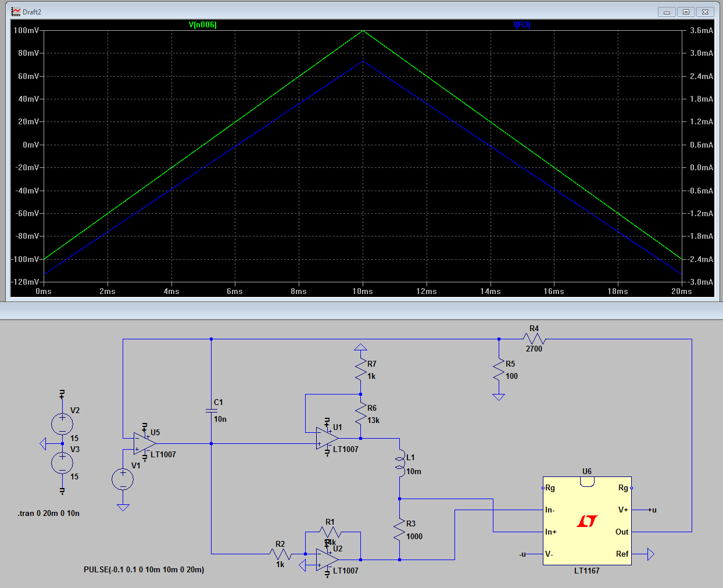Click the PULSE source value text
The image size is (723, 588).
(x=144, y=569)
